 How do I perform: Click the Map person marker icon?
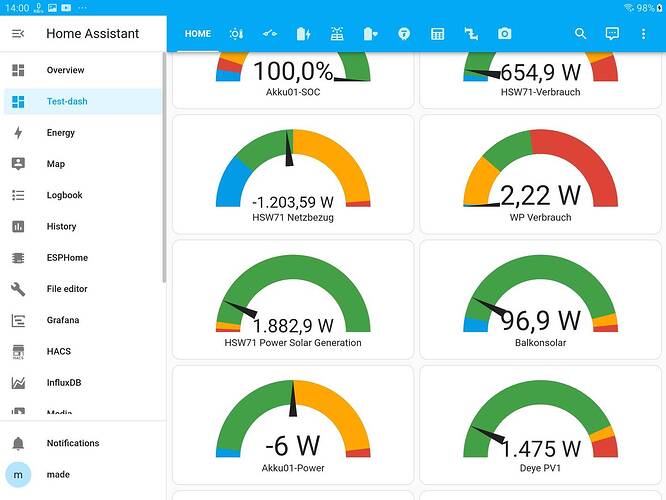[x=18, y=164]
